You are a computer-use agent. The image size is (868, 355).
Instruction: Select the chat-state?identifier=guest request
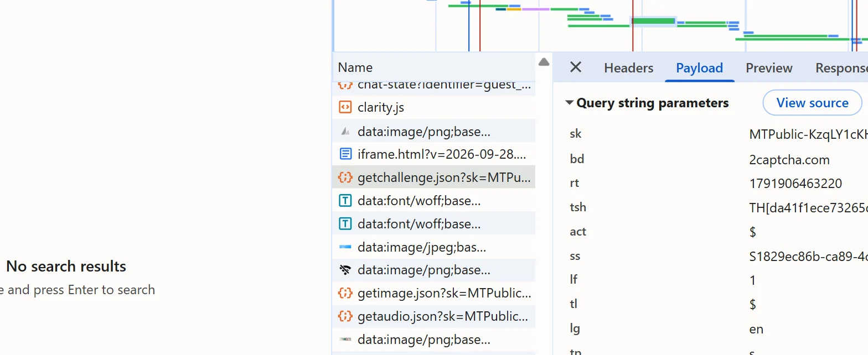(433, 86)
